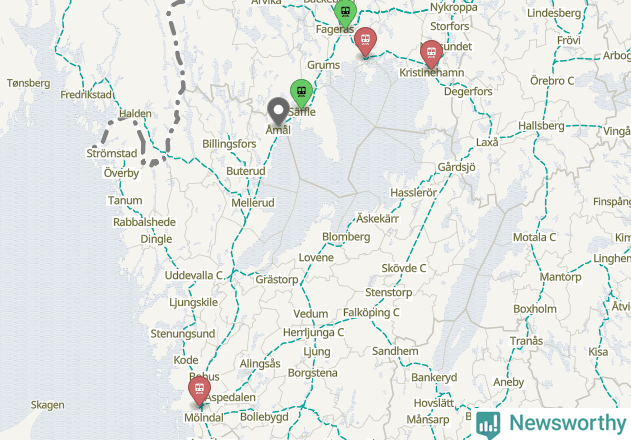Screen dimensions: 631x440
Task: Click the Newsworthy chart bubble icon
Action: pos(488,425)
